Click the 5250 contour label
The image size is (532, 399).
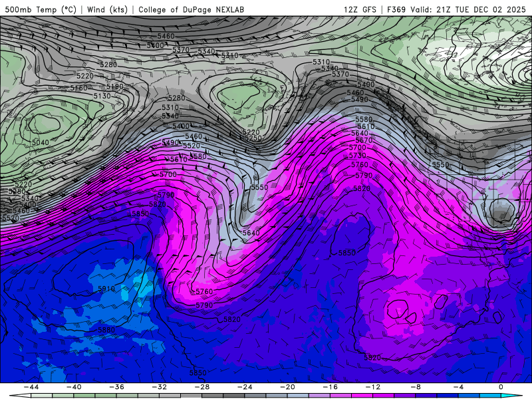pyautogui.click(x=253, y=138)
